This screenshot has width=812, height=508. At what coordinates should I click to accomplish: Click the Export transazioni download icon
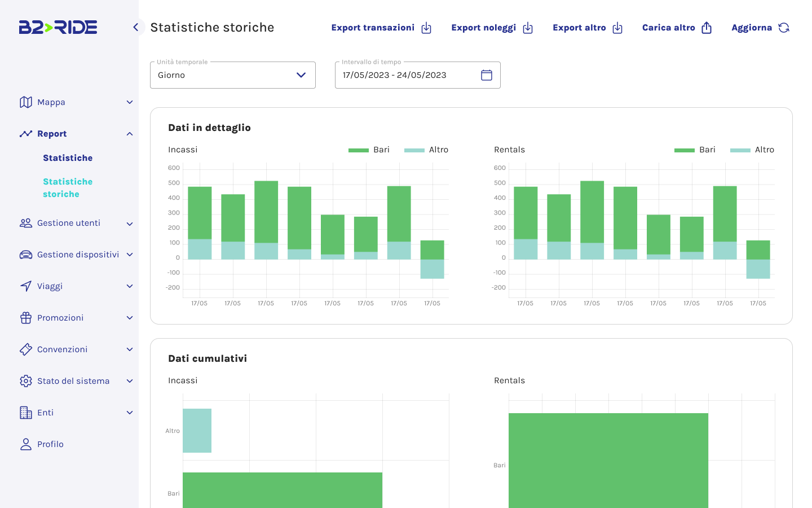pos(426,28)
